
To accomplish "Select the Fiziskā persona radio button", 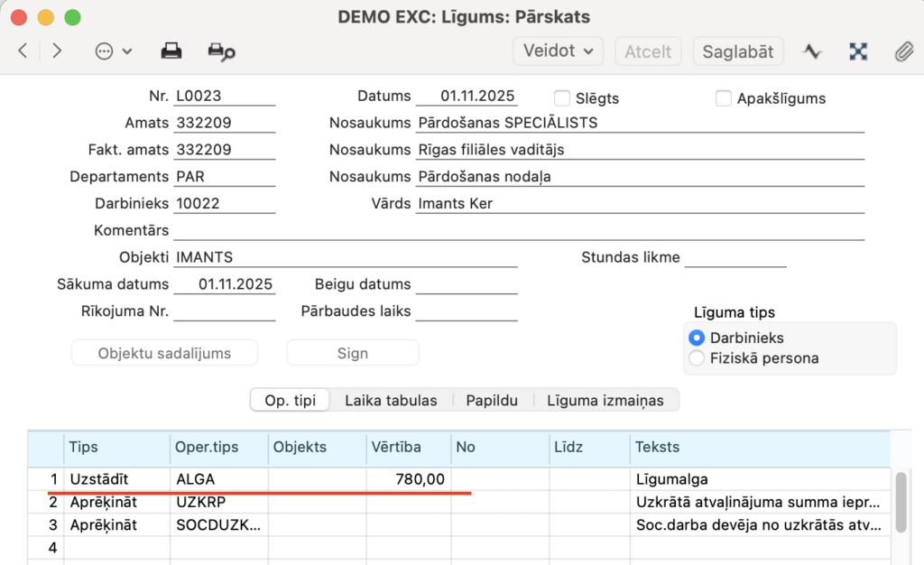I will [697, 358].
